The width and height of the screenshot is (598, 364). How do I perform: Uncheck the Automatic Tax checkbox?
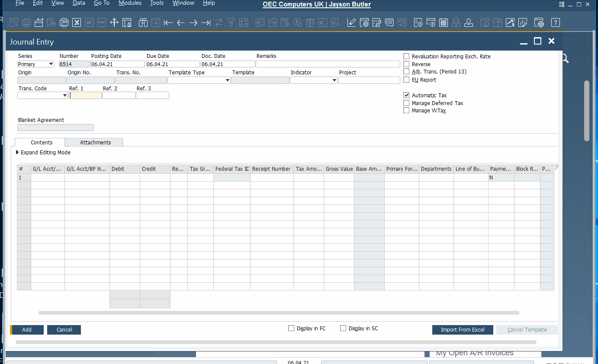[x=406, y=95]
